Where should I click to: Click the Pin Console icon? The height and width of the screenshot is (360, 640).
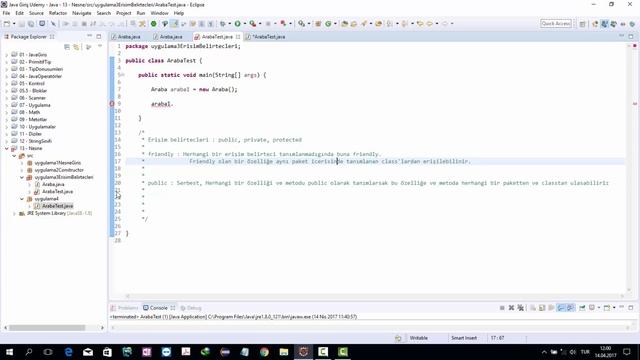(582, 308)
